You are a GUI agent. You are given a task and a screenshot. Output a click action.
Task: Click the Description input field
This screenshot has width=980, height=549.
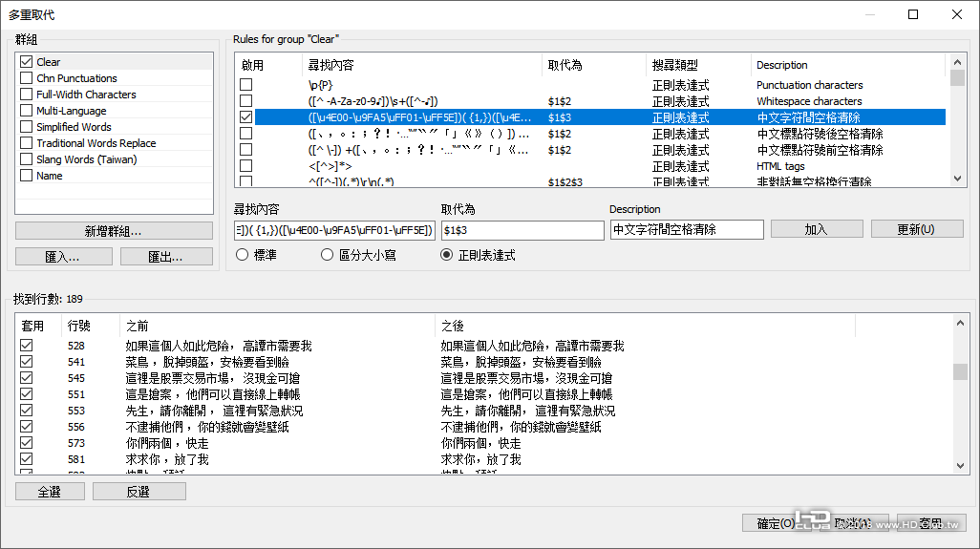pos(687,230)
